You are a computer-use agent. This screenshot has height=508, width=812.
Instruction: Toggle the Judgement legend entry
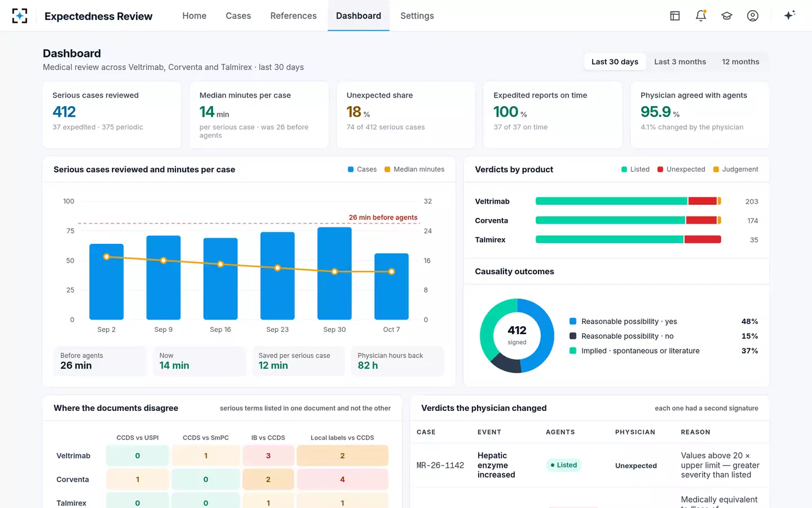point(736,169)
